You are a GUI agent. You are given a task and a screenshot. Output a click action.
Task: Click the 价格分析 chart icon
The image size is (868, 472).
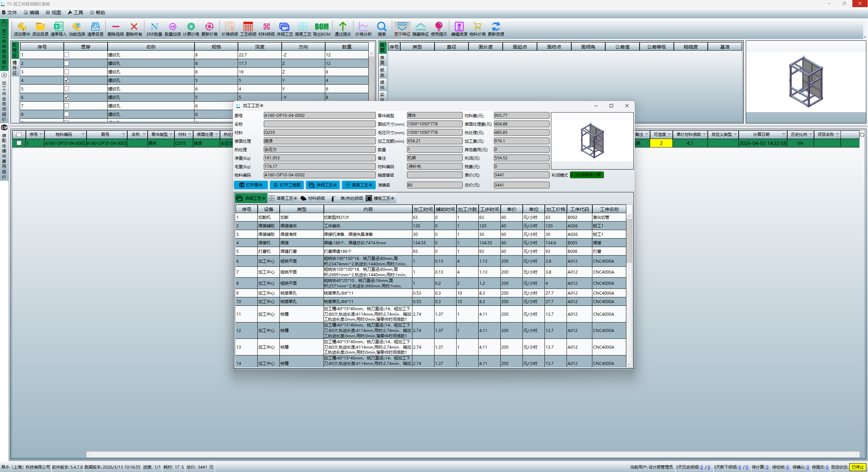363,27
